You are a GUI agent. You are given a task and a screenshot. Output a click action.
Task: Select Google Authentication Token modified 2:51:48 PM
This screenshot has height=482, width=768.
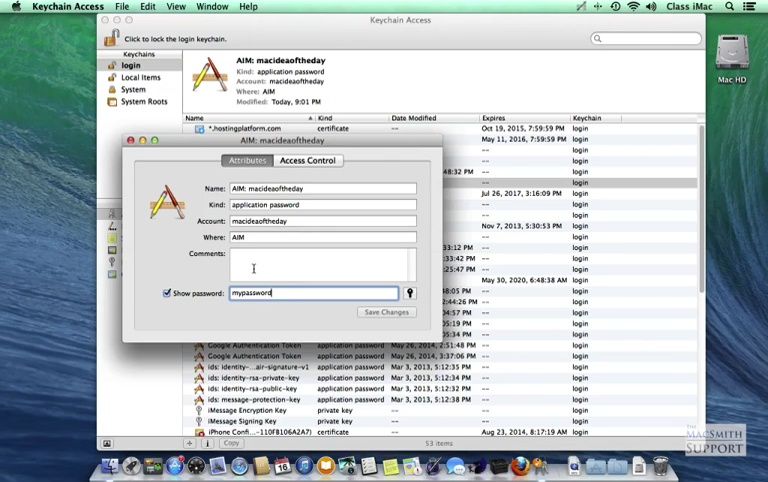click(441, 345)
